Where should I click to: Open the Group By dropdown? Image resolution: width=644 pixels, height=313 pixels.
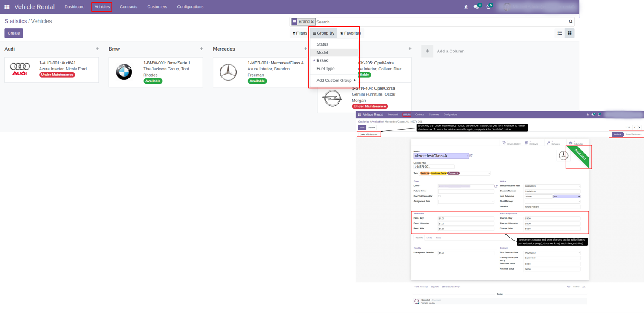324,33
